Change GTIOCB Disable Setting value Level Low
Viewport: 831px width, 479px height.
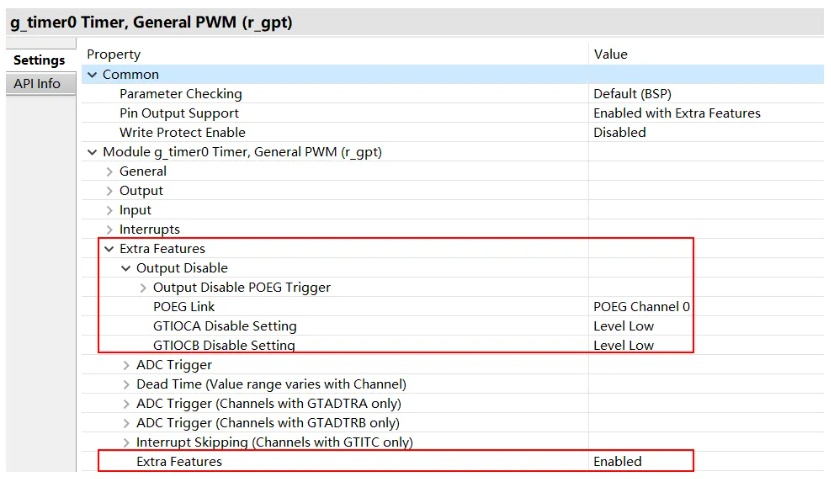(x=623, y=345)
